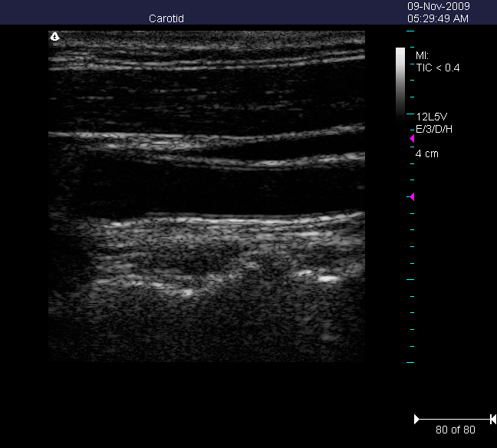Click the 4 cm depth label

pos(426,154)
